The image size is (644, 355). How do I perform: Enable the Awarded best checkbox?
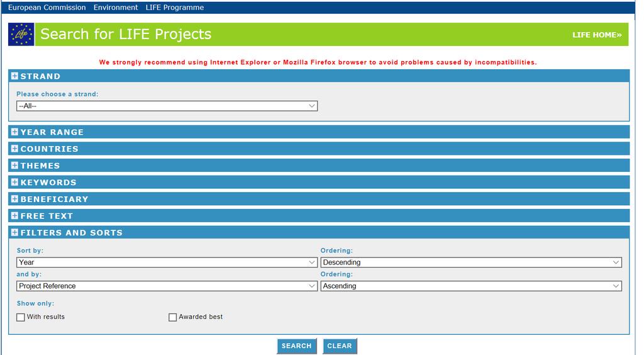172,317
